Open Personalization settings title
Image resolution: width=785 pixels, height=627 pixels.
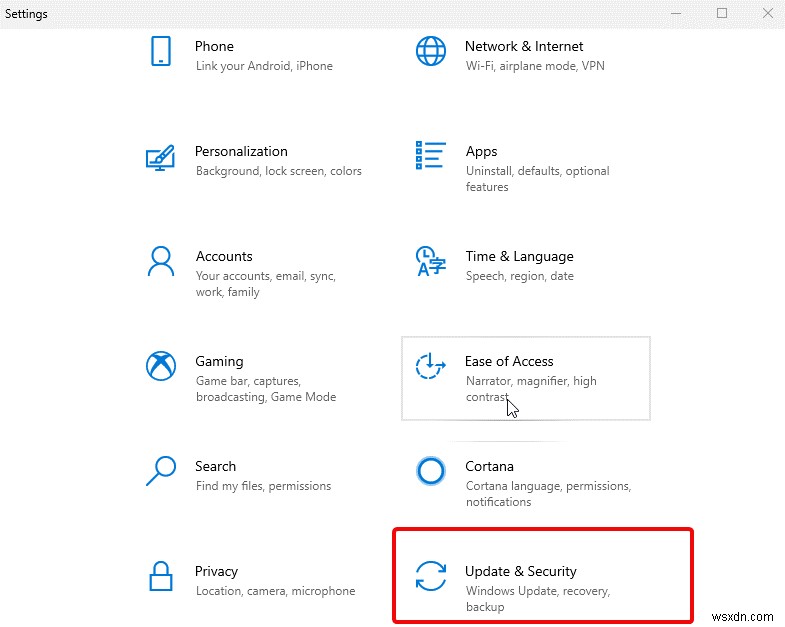pos(241,151)
